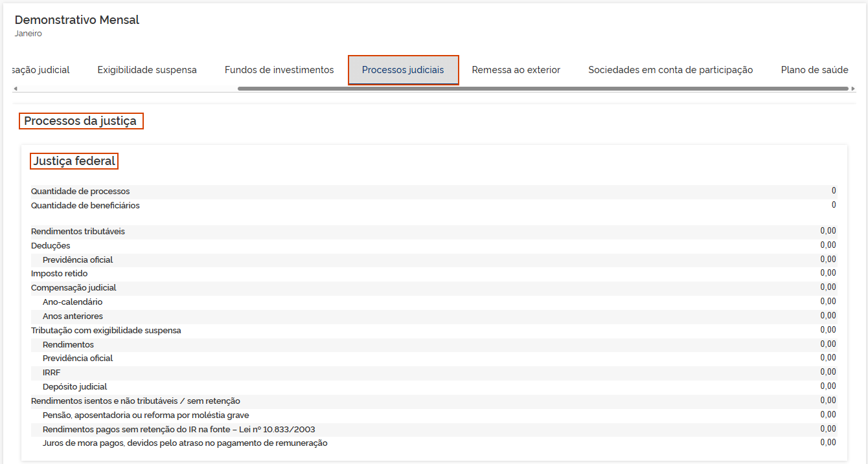Switch to Plano de saúde tab

coord(814,70)
